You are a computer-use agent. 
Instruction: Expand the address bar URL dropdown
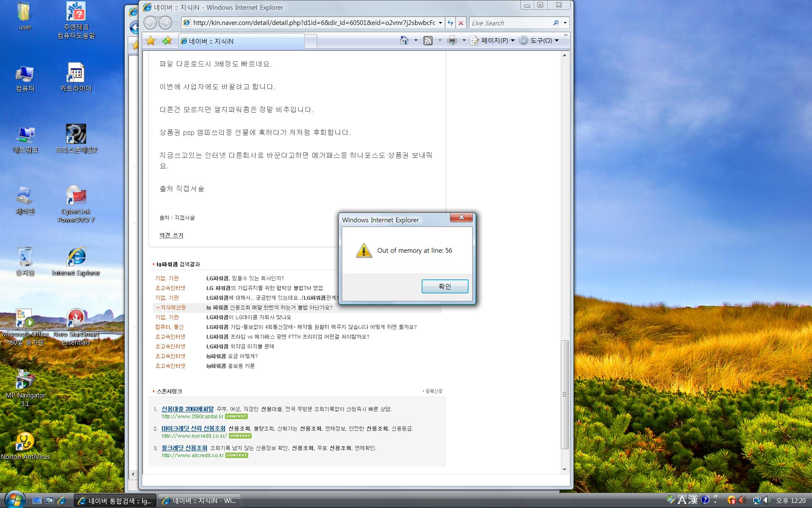click(440, 23)
